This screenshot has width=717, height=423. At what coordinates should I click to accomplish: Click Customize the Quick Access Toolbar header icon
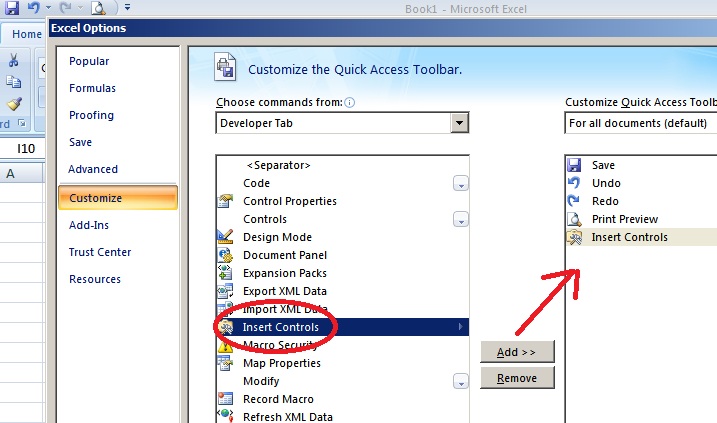pyautogui.click(x=225, y=67)
